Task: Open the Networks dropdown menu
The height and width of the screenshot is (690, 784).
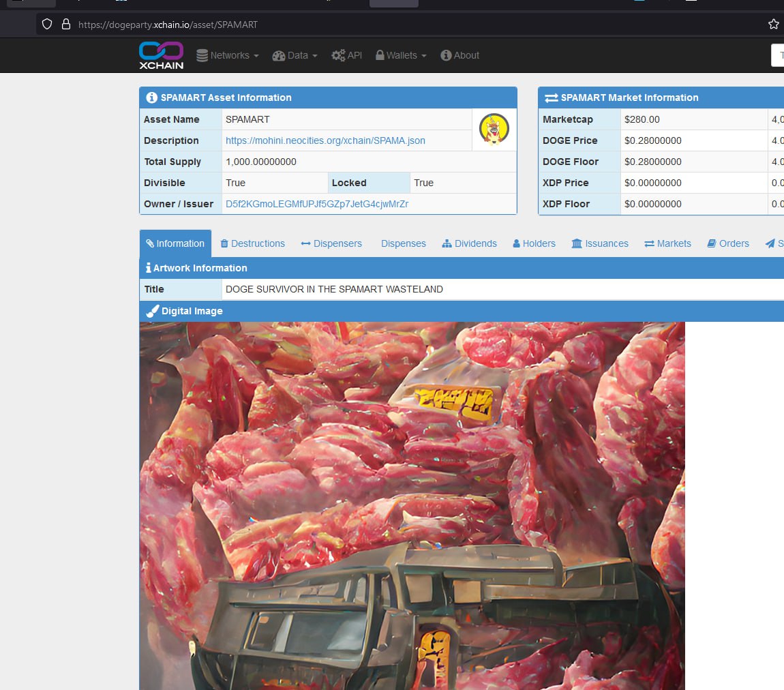Action: (228, 55)
